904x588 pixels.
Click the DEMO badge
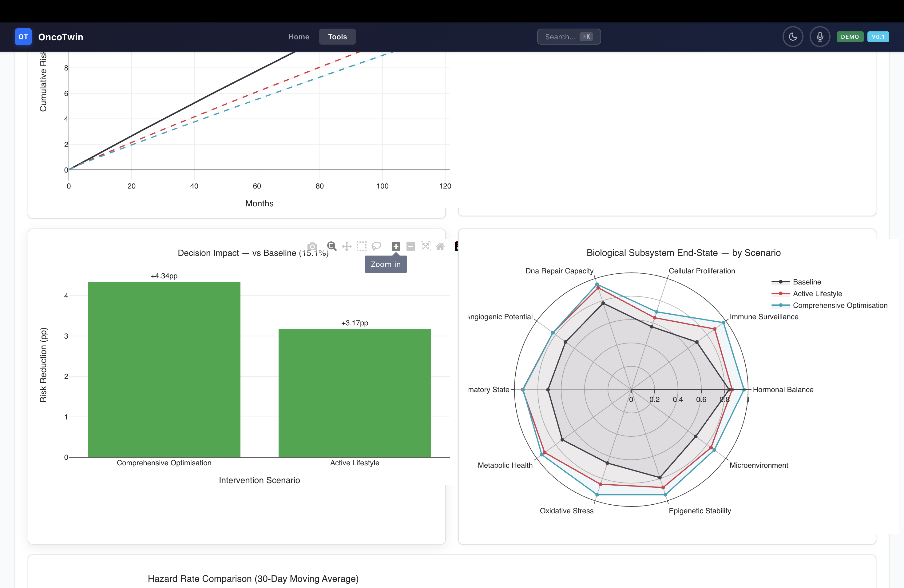tap(850, 37)
